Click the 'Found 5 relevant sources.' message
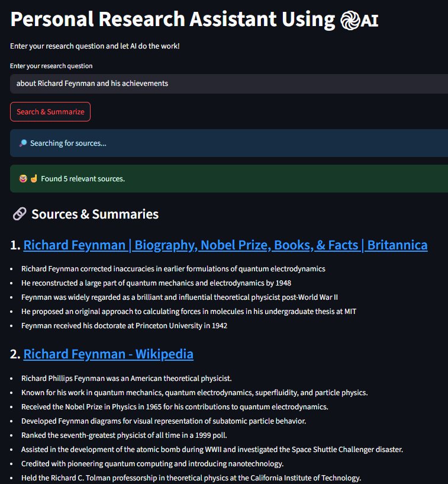 pos(83,179)
